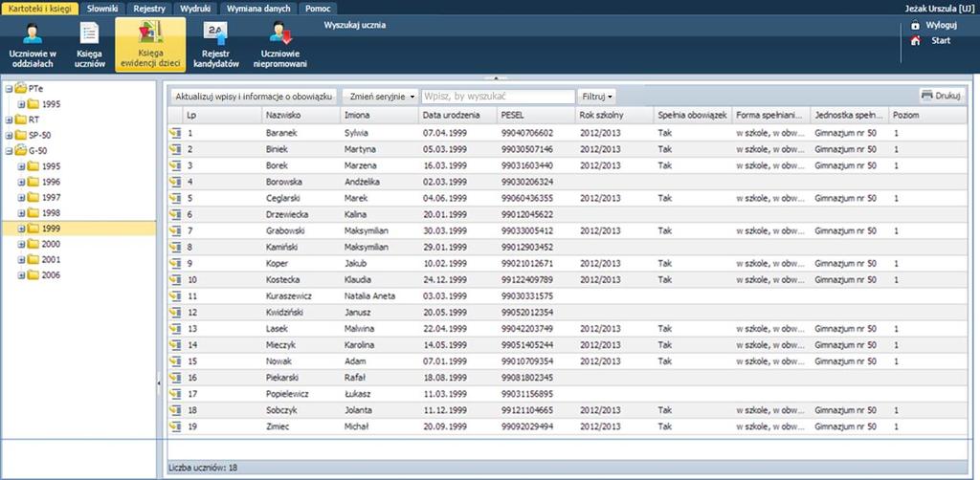Open record icon for Zimiec row
The image size is (980, 480).
pyautogui.click(x=175, y=426)
